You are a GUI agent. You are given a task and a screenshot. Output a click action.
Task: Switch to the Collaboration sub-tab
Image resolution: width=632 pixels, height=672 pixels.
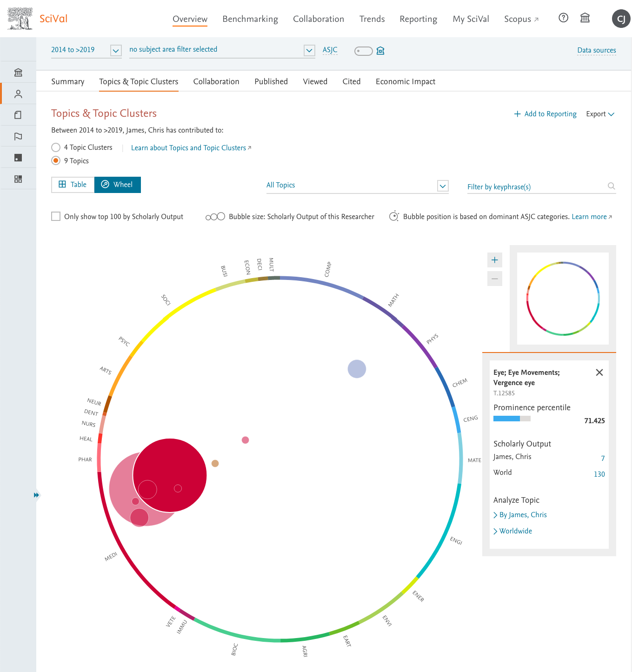pyautogui.click(x=216, y=81)
